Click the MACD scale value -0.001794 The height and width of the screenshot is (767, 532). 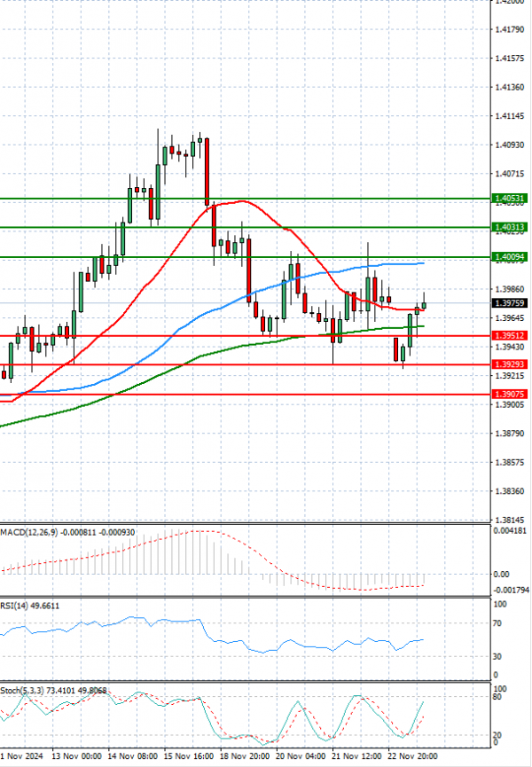click(511, 591)
